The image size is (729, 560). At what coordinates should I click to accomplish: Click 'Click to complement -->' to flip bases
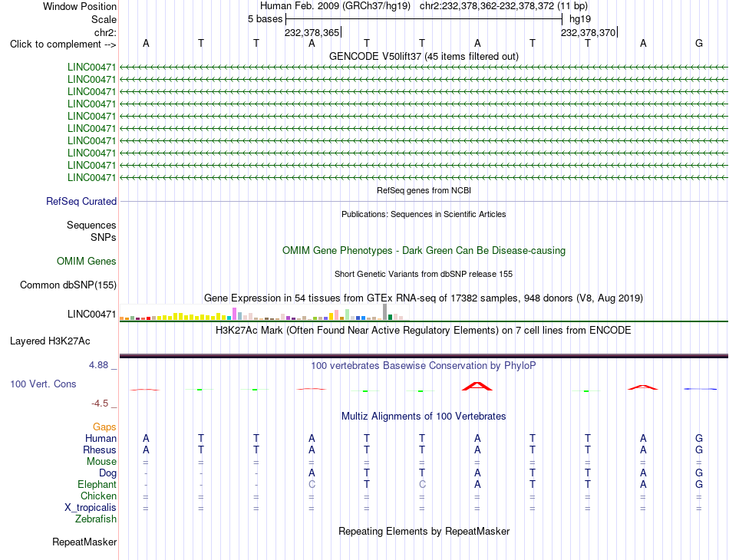click(x=63, y=44)
